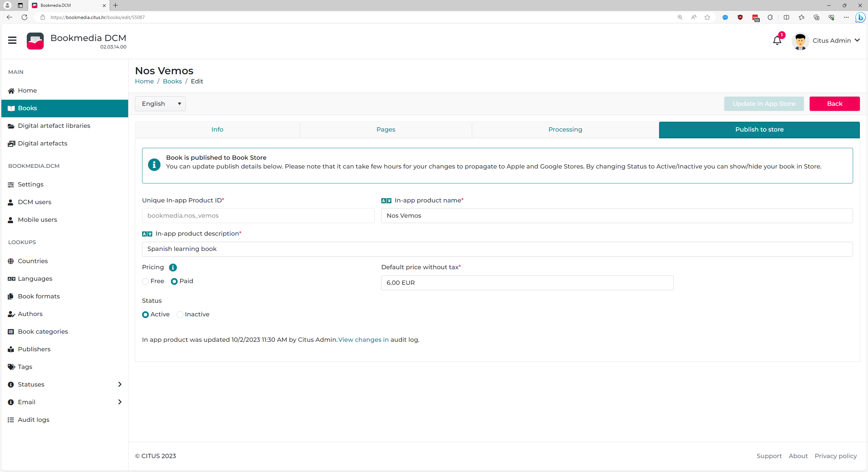Click the browser refresh button
This screenshot has height=472, width=868.
coord(24,17)
